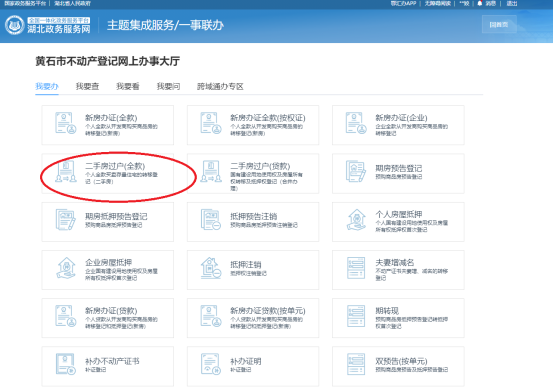Screen dimensions: 554x389
Task: Open 新房办证全款(按权证) card icon
Action: coord(211,123)
